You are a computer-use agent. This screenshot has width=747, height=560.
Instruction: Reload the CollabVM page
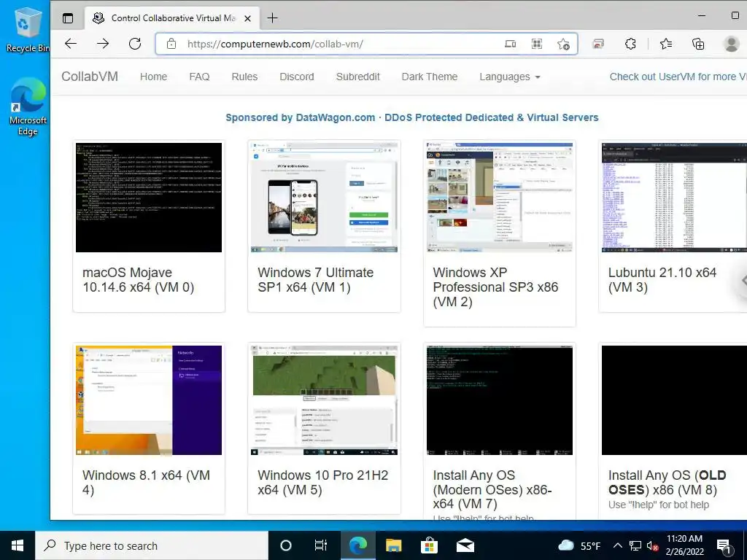[135, 44]
